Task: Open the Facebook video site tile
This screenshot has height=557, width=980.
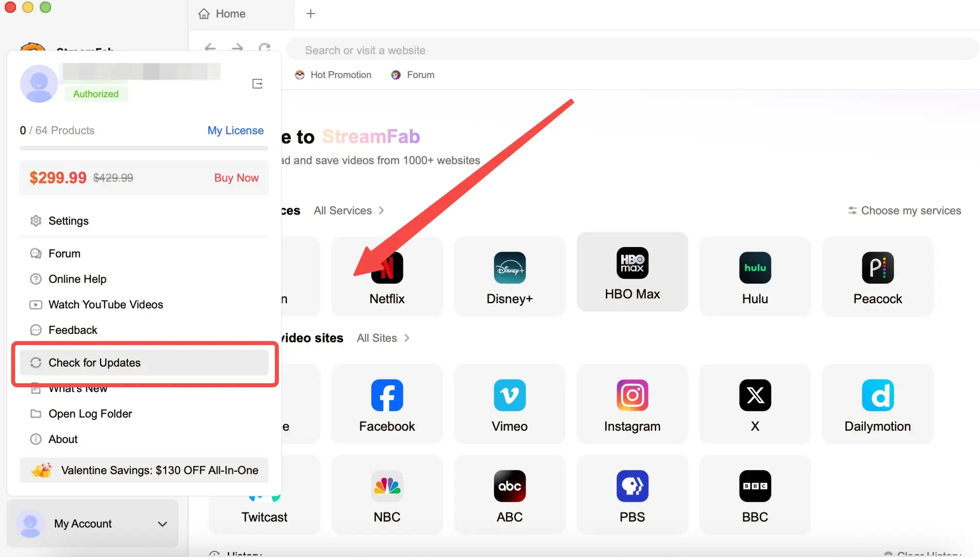Action: click(387, 404)
